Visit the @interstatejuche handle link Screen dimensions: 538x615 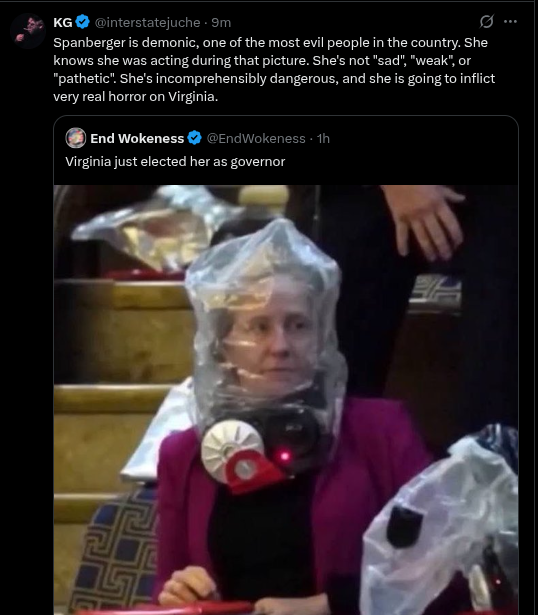(147, 22)
